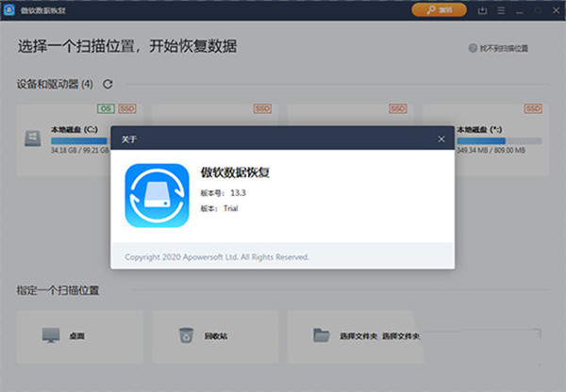Viewport: 566px width, 392px height.
Task: Click the 34.18 GB / 99.21 GB text
Action: 80,151
